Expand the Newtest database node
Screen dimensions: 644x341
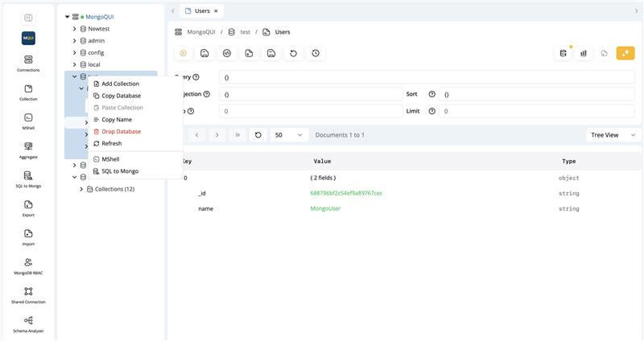(75, 28)
